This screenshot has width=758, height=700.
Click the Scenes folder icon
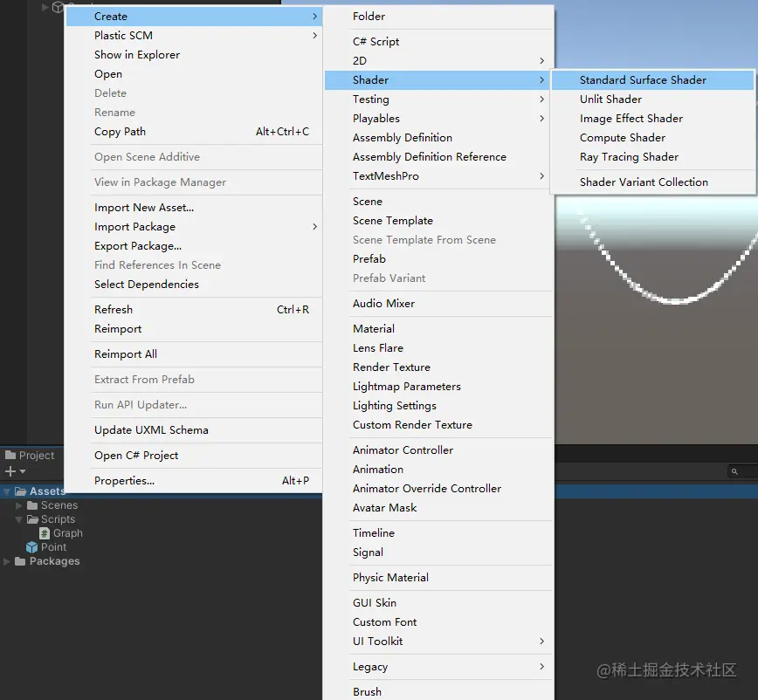click(x=32, y=505)
